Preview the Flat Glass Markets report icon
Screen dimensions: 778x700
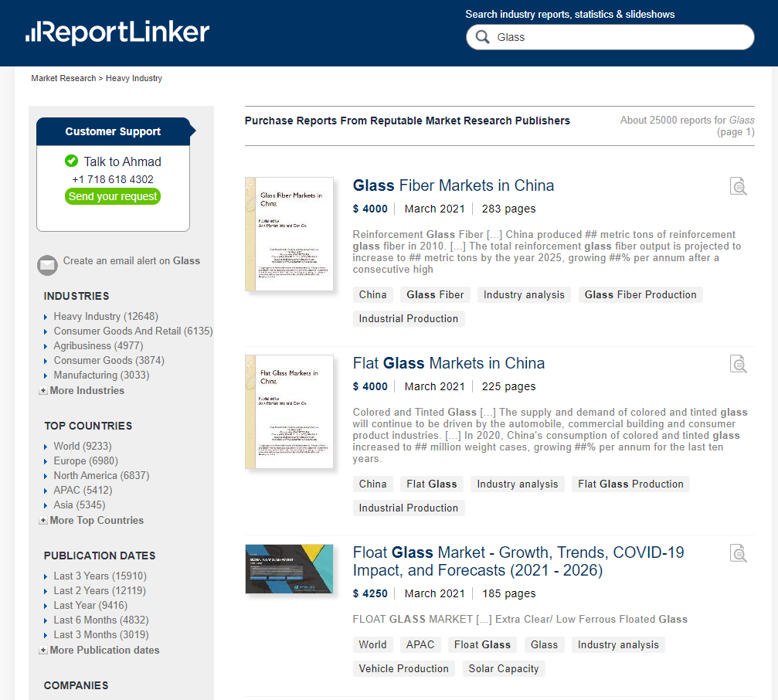(738, 364)
